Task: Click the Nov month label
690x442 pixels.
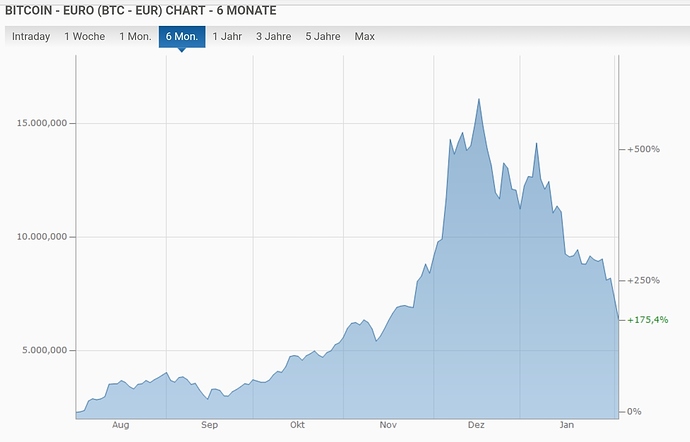Action: point(388,425)
